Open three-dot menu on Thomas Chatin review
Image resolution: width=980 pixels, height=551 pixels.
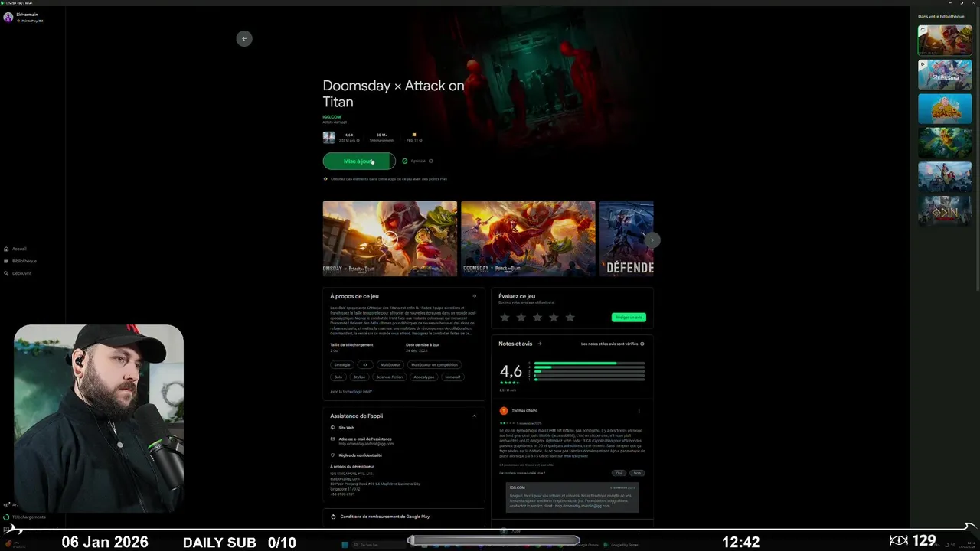tap(639, 411)
